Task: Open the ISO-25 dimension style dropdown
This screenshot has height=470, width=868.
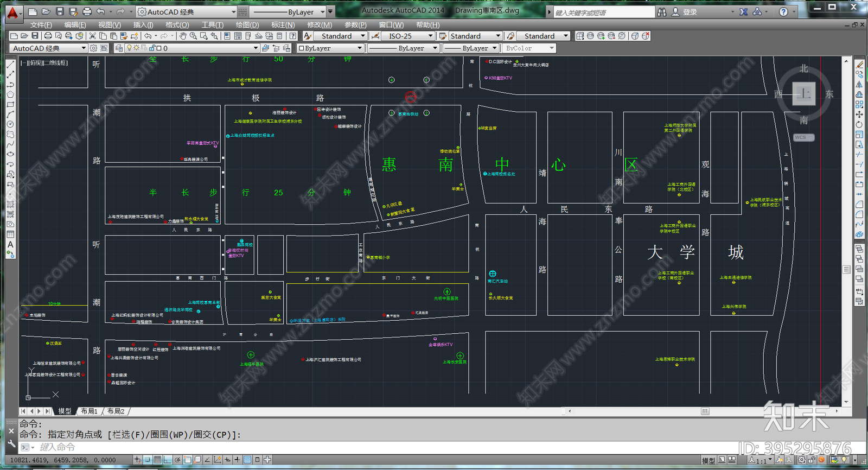Action: 408,36
